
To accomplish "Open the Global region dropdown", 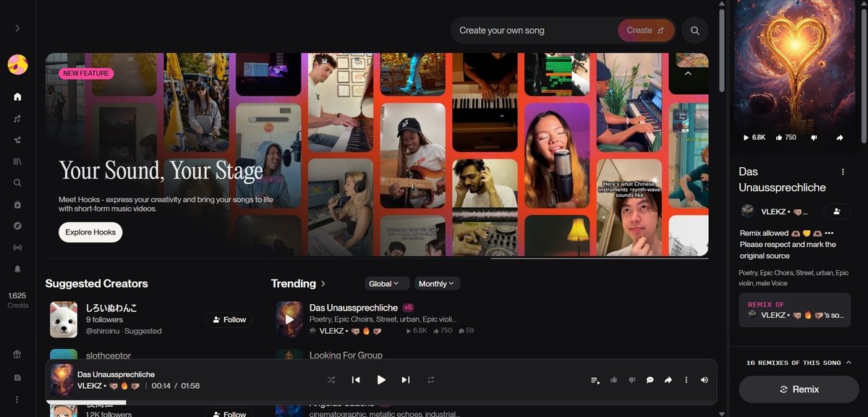I will tap(387, 284).
